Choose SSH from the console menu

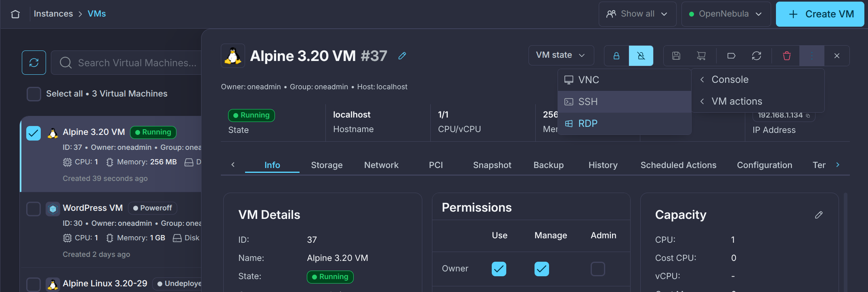[625, 102]
